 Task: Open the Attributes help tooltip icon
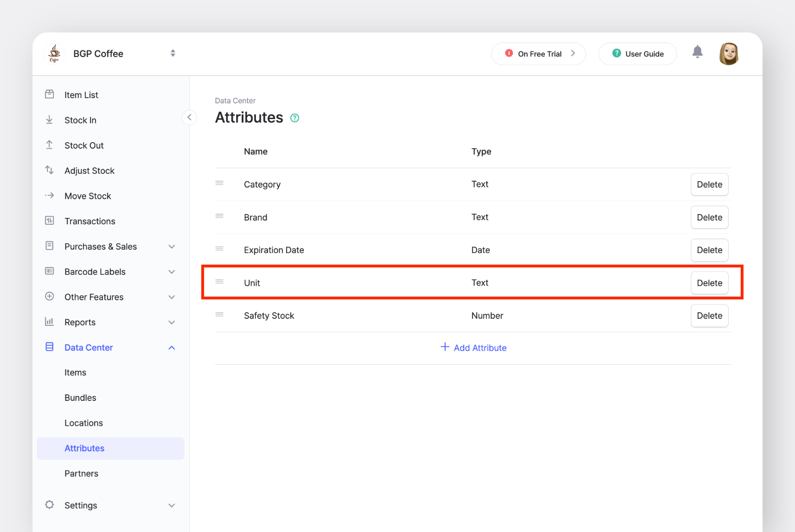click(295, 118)
